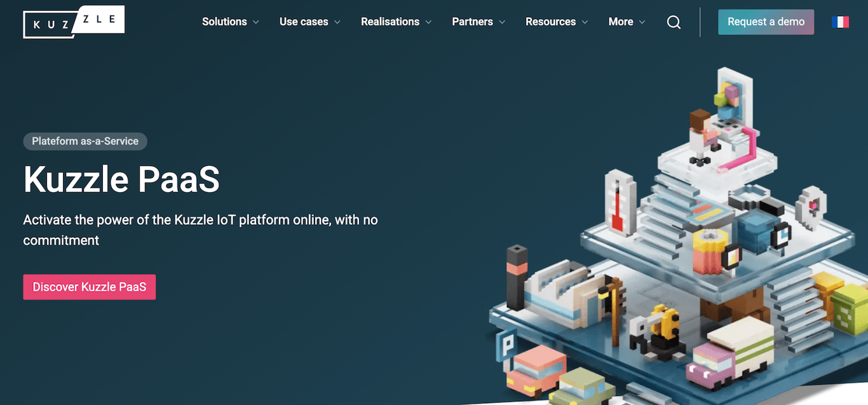Screen dimensions: 868x405
Task: Select the Kuzzle logo to return home
Action: pyautogui.click(x=73, y=20)
